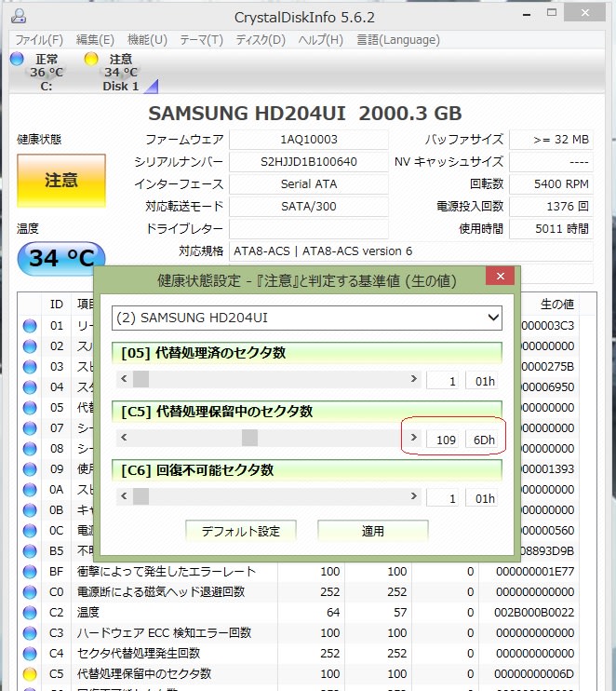Click the blue status icon for attribute 02
Viewport: 616px width, 691px height.
pos(30,346)
